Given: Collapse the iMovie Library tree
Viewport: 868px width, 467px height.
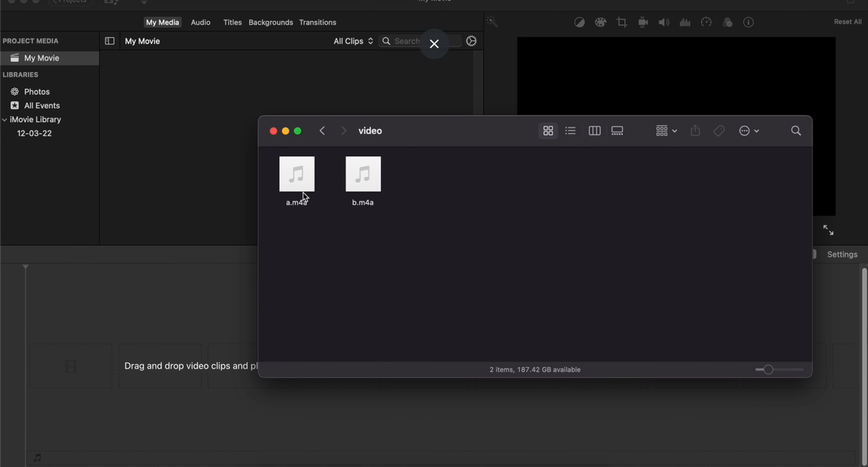Looking at the screenshot, I should coord(5,119).
